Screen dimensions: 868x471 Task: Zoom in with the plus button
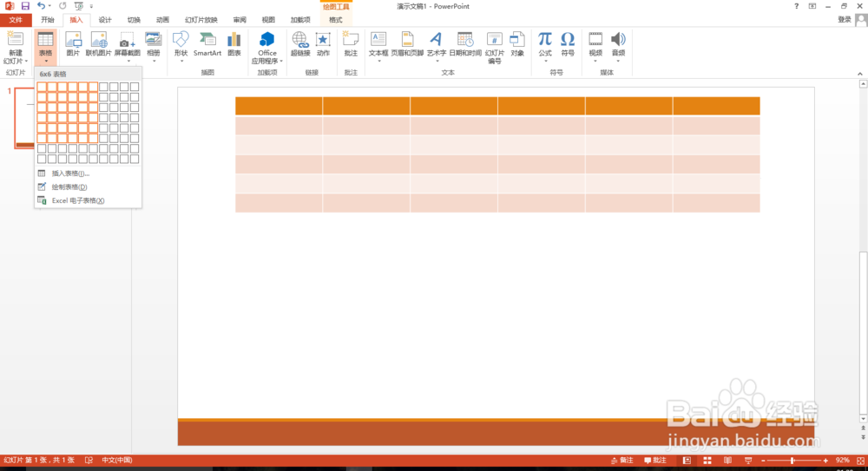coord(825,461)
